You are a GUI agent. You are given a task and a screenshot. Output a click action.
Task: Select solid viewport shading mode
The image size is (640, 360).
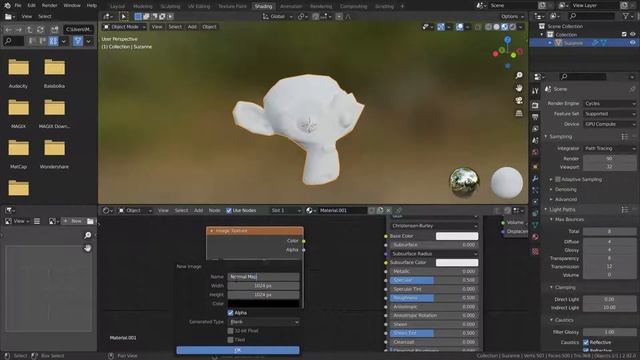[x=496, y=27]
